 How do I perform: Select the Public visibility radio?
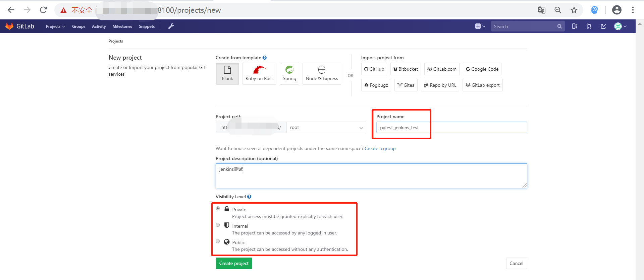tap(218, 241)
